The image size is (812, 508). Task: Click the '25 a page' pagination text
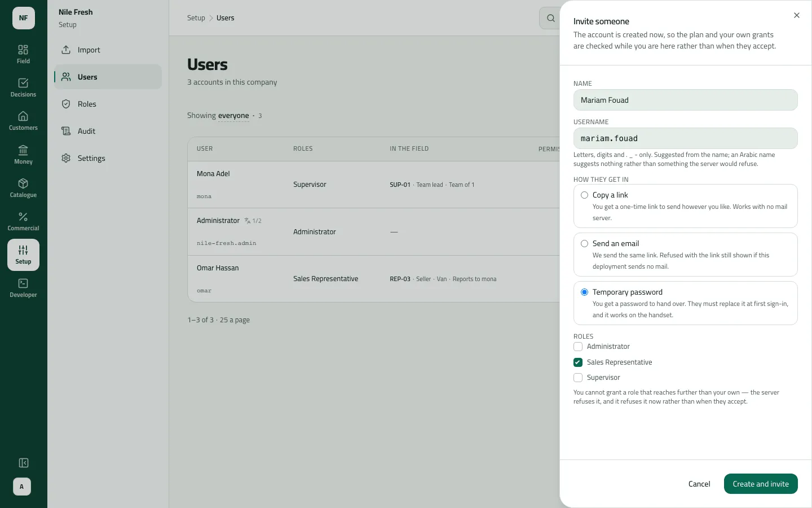(x=235, y=320)
